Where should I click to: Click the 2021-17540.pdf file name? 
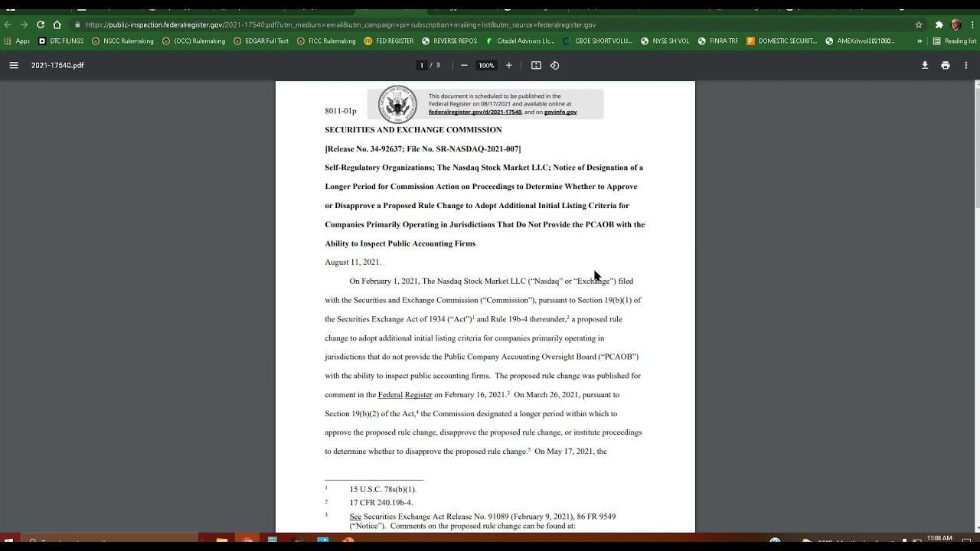click(x=57, y=65)
